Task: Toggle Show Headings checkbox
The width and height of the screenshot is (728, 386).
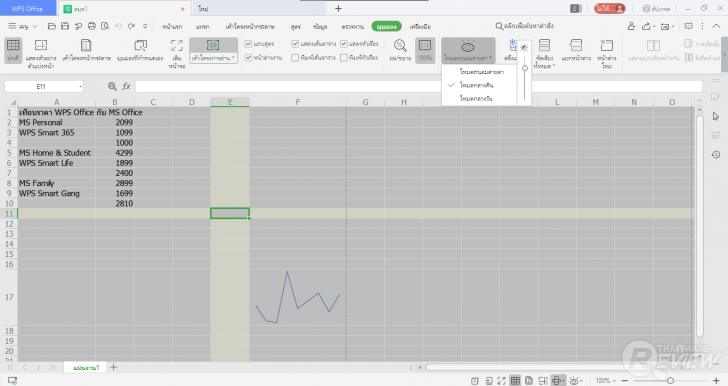Action: click(344, 44)
